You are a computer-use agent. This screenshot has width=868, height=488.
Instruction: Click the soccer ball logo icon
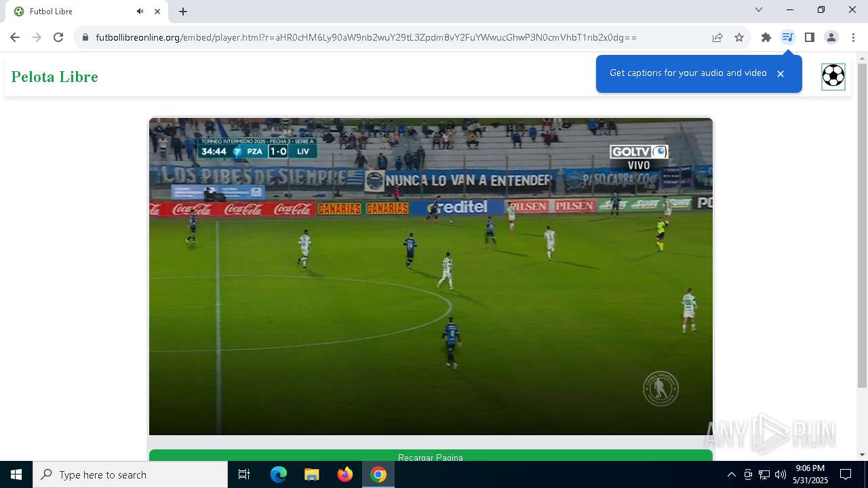833,76
